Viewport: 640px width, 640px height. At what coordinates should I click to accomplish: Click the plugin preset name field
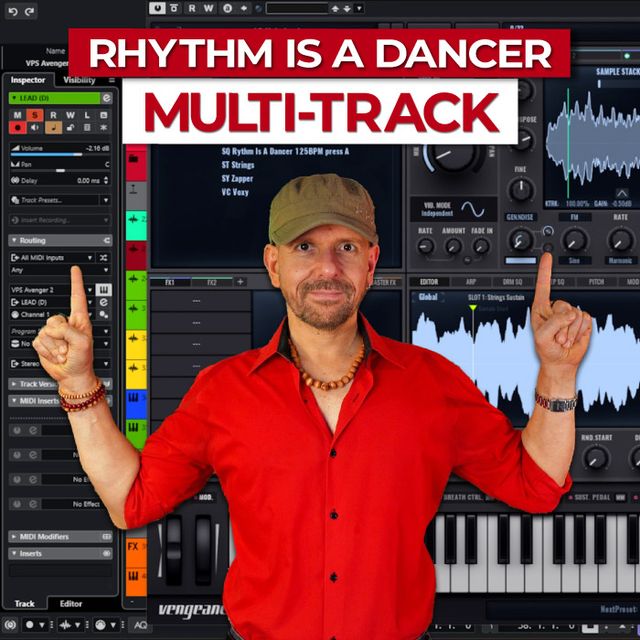click(x=297, y=8)
